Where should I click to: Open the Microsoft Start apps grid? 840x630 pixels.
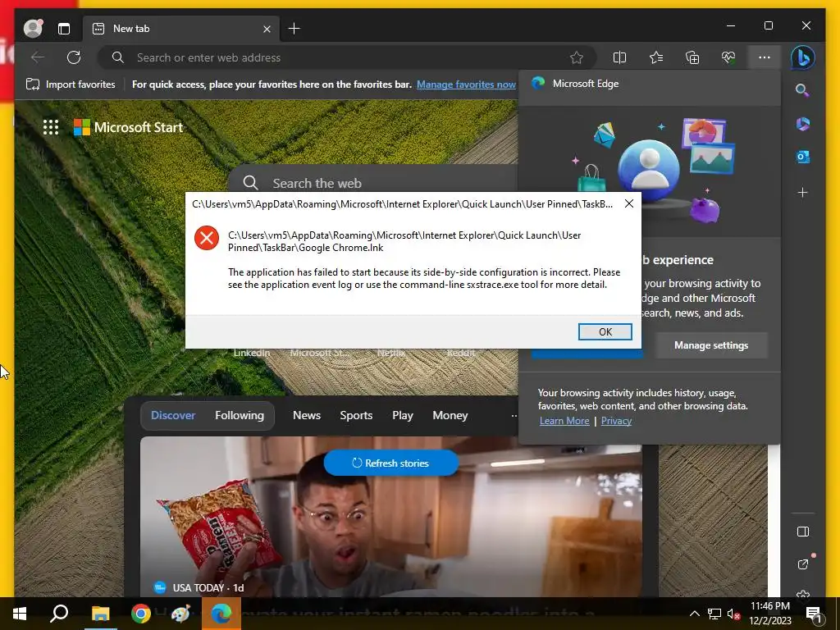(51, 127)
